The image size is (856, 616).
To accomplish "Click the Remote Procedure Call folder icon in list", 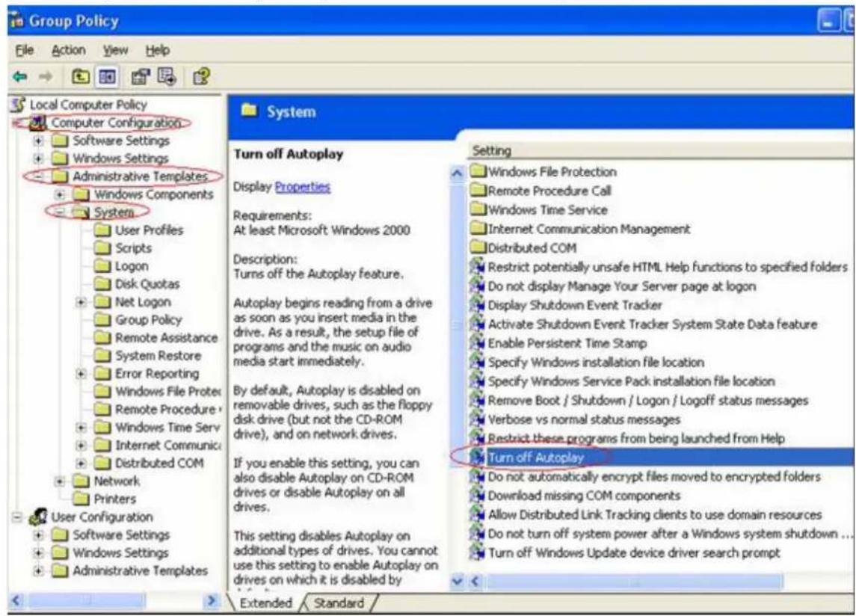I will 478,191.
